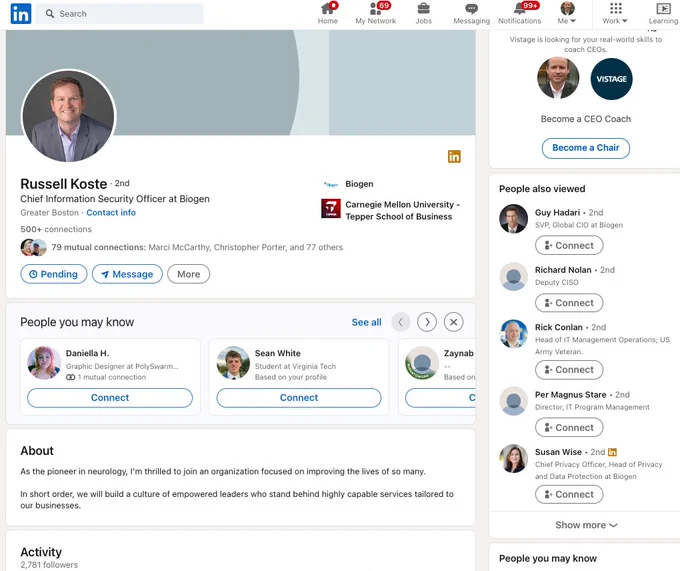Click the Rick Conlan name link
The image size is (680, 571).
click(559, 327)
